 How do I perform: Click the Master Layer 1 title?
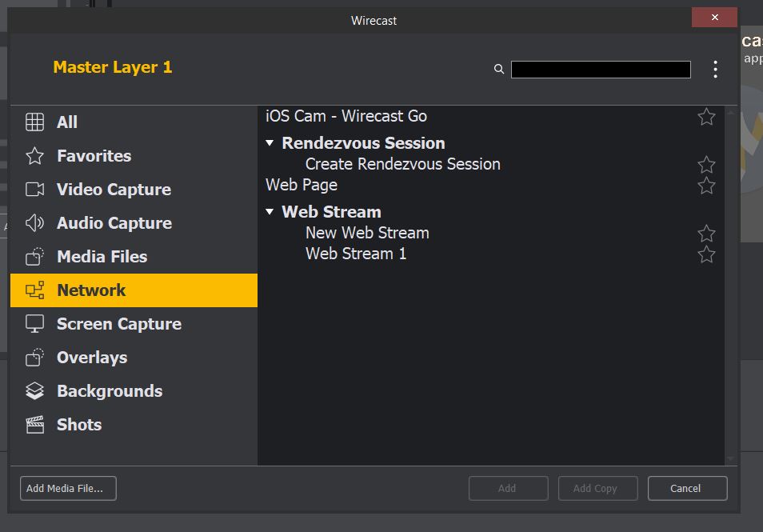[x=113, y=67]
